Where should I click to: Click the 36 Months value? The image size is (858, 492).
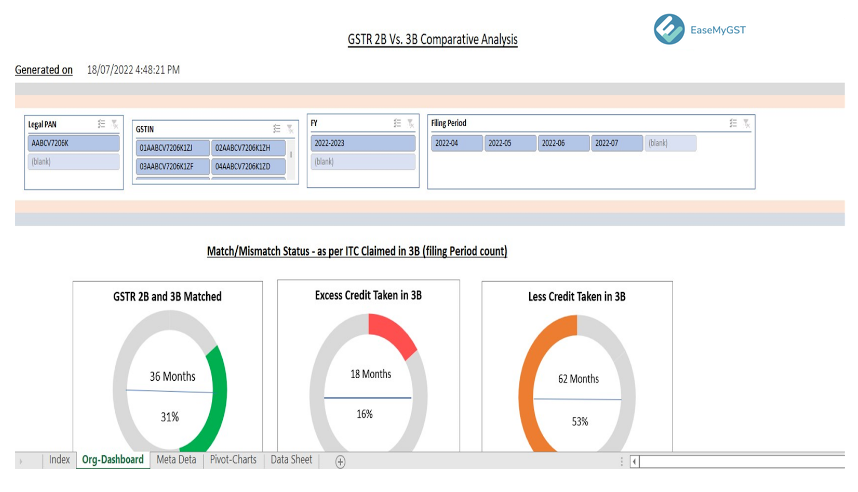172,377
